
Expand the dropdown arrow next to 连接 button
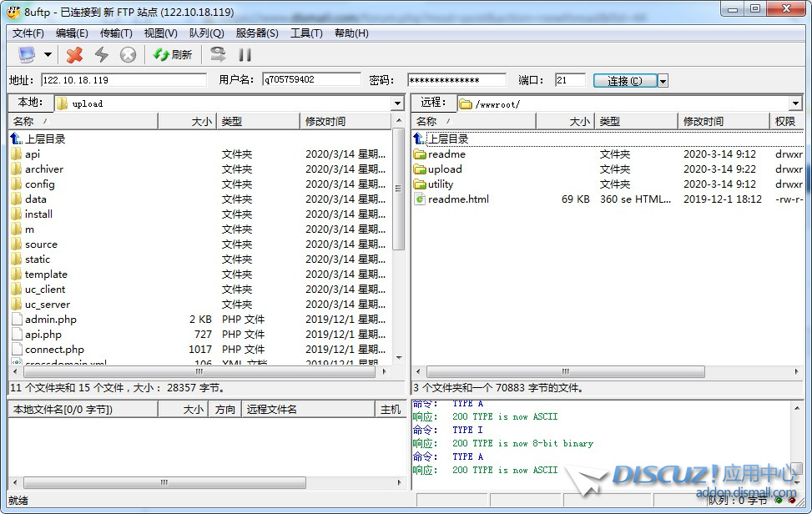pos(663,81)
